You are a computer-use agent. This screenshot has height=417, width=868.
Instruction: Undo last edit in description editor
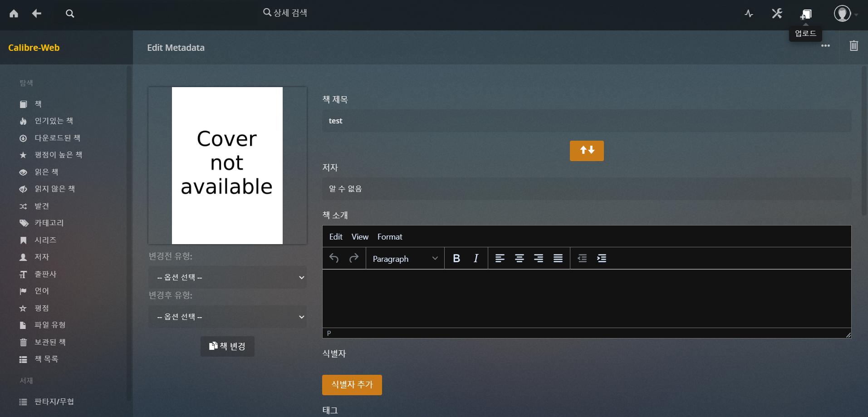(x=334, y=259)
